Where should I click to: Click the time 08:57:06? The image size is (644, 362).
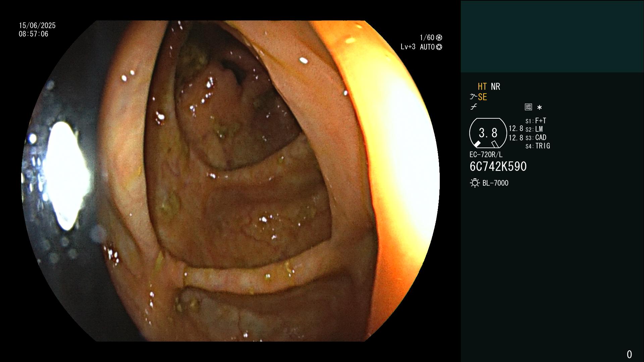(34, 34)
